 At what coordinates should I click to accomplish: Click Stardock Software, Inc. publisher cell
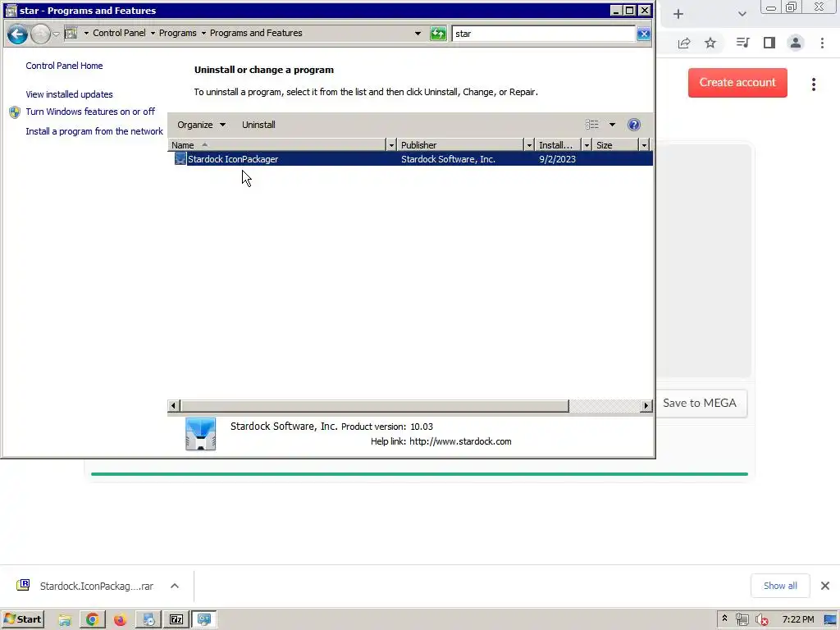click(x=448, y=159)
